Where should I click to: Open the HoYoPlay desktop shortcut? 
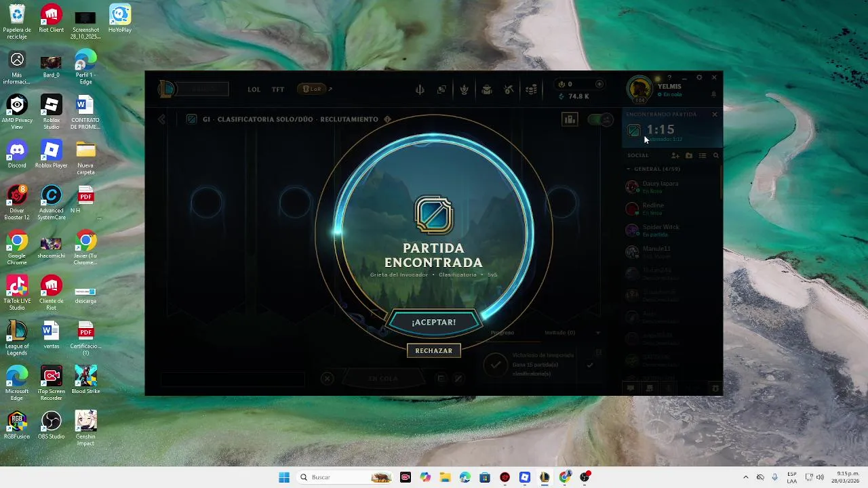120,19
